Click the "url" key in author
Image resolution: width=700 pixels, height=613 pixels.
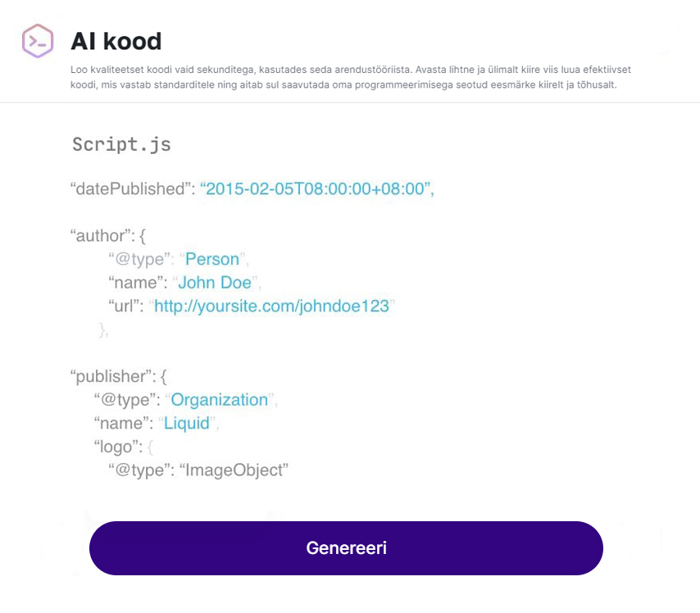tap(125, 306)
